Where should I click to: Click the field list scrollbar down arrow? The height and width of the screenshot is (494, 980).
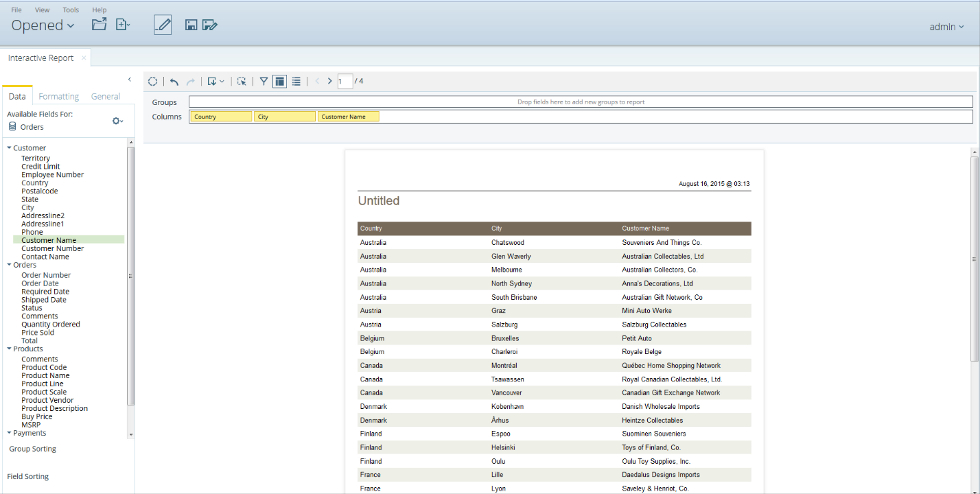[x=130, y=435]
